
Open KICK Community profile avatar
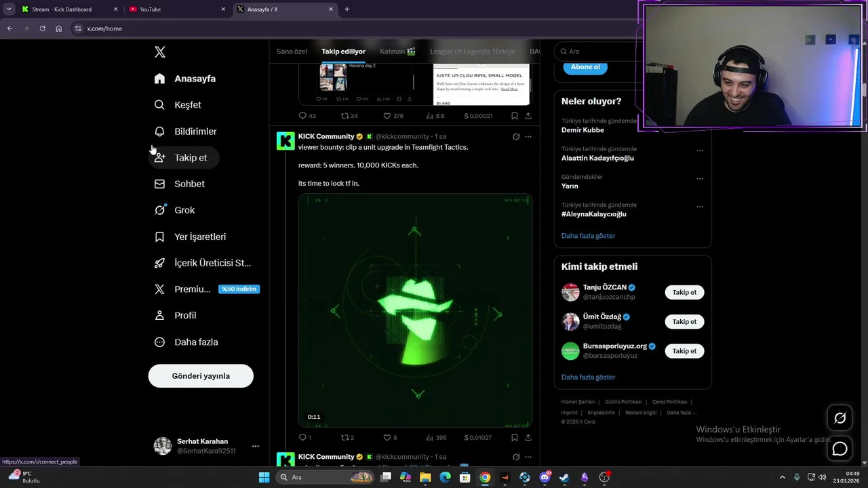tap(285, 140)
